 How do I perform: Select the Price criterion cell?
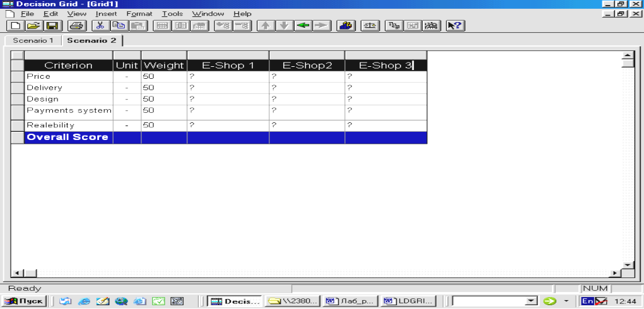tap(69, 77)
